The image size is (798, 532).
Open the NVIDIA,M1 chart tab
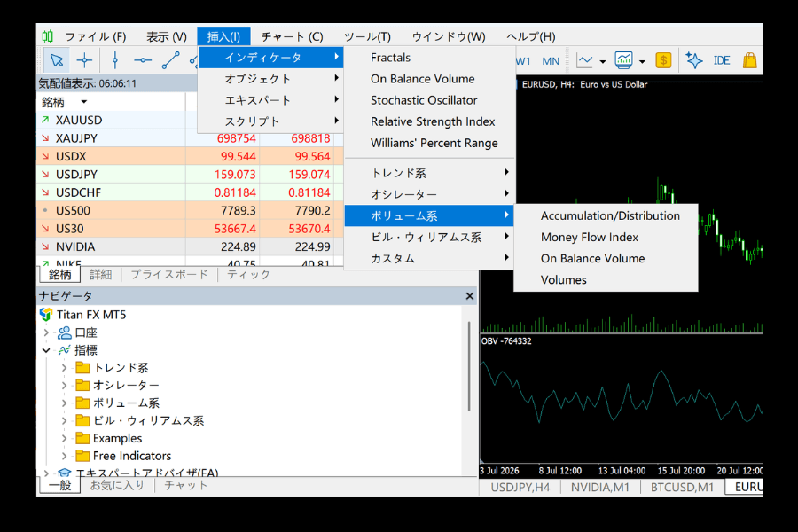pos(600,487)
